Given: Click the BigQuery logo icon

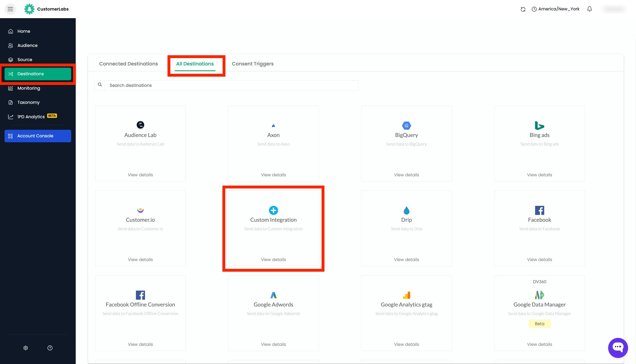Looking at the screenshot, I should coord(406,125).
